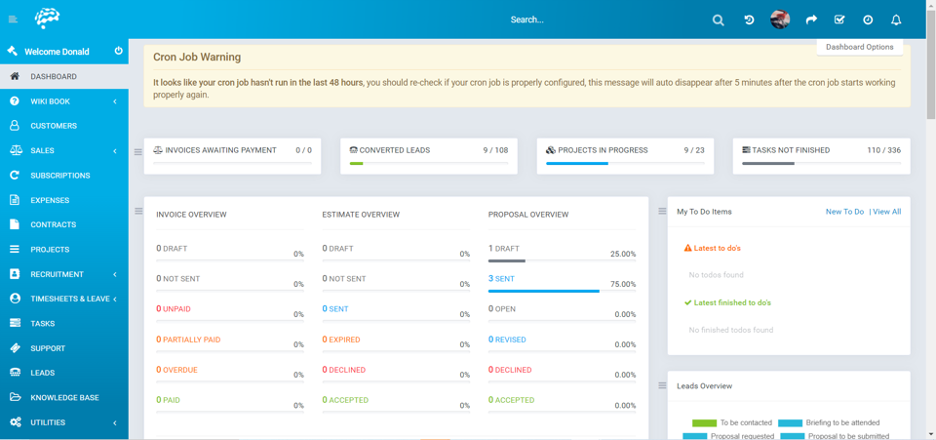Click the logout power icon beside Welcome Donald

coord(118,51)
